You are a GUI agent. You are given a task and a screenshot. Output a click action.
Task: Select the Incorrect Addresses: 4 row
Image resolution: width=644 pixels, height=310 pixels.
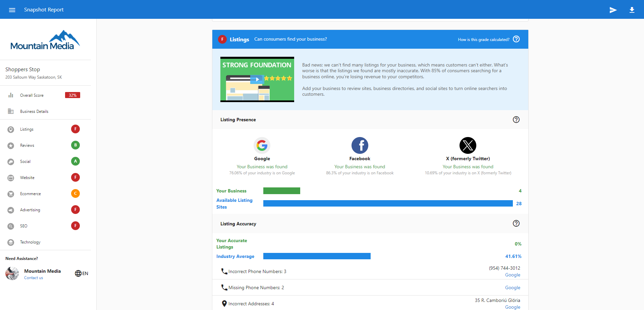pos(370,303)
